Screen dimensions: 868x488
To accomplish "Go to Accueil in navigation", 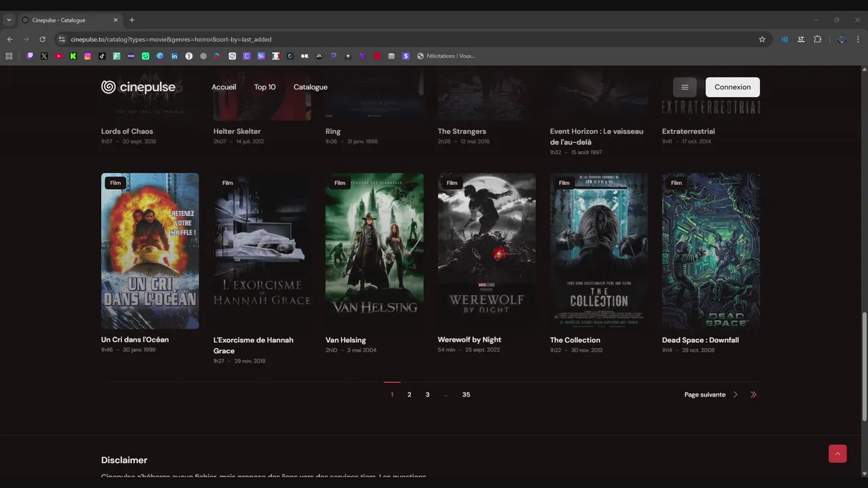I will [x=224, y=87].
